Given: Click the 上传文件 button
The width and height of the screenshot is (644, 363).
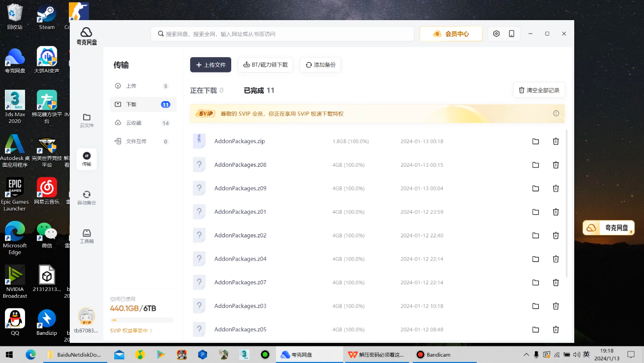Looking at the screenshot, I should pyautogui.click(x=210, y=64).
